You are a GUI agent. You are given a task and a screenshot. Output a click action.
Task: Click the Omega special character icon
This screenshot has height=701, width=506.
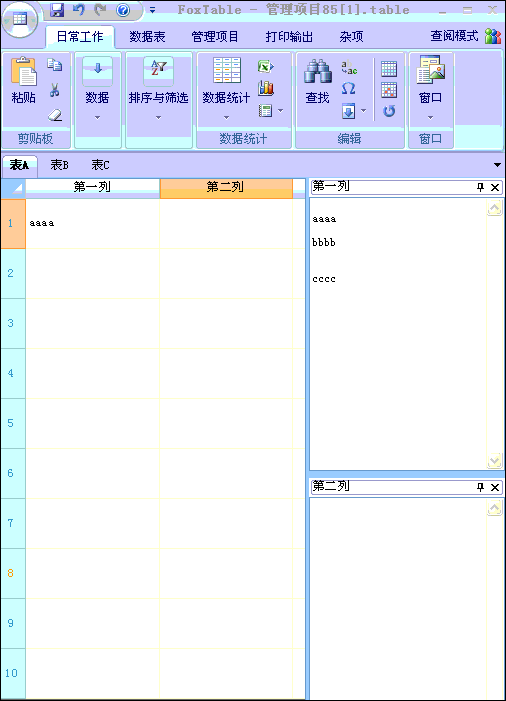point(349,88)
